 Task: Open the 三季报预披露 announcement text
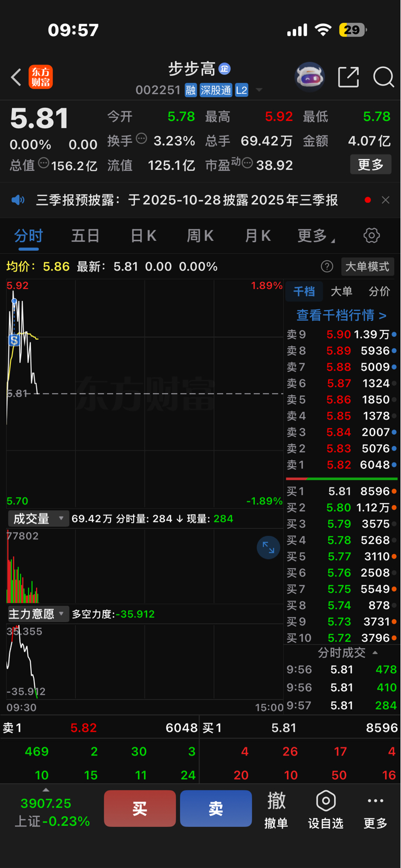click(187, 200)
